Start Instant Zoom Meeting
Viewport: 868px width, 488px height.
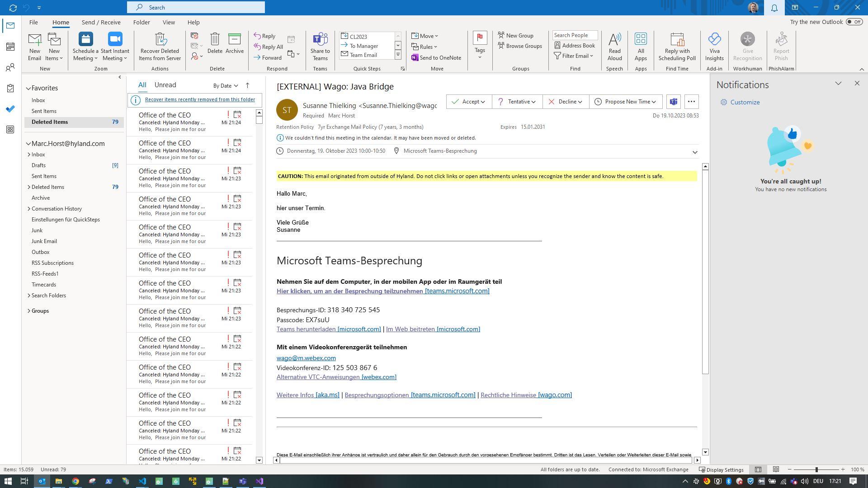point(115,47)
